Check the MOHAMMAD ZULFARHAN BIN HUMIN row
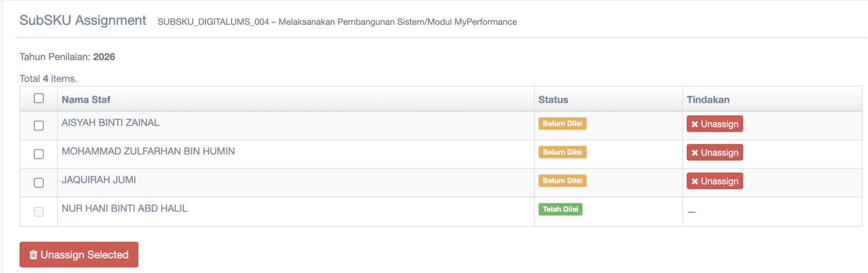The width and height of the screenshot is (868, 273). tap(39, 154)
